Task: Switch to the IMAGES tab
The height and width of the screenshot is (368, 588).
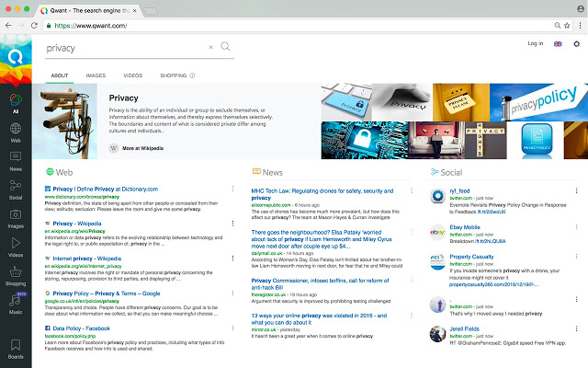Action: pyautogui.click(x=96, y=75)
